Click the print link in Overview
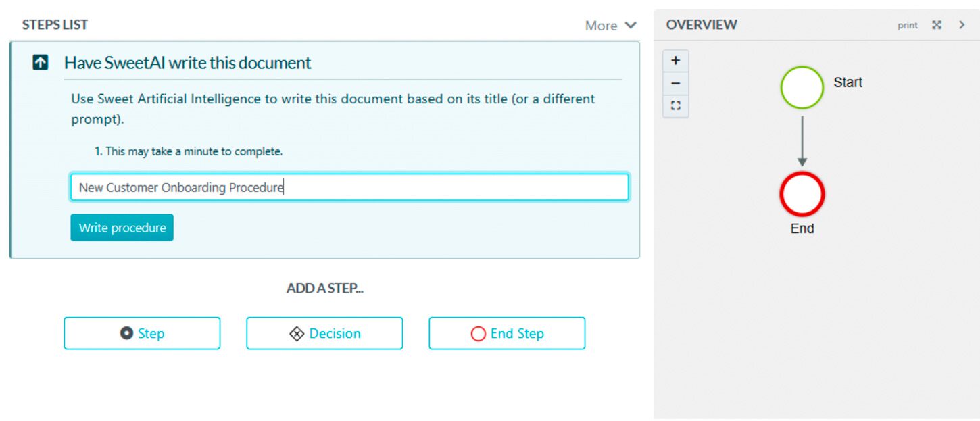 [x=907, y=25]
